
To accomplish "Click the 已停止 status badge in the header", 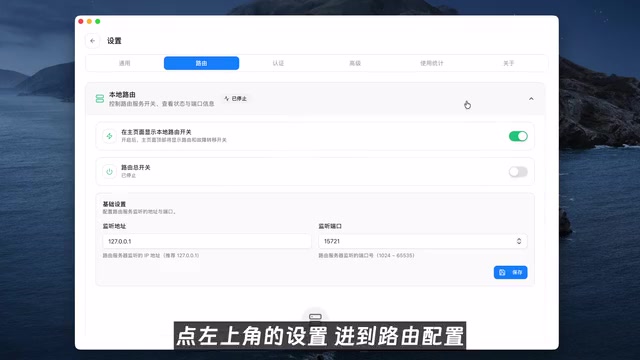I will (236, 99).
